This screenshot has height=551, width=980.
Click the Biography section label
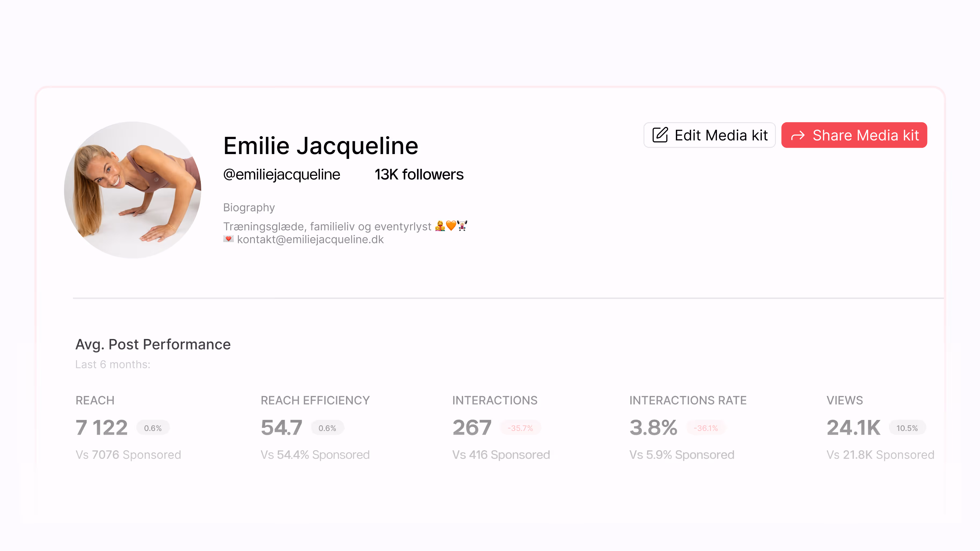click(249, 207)
